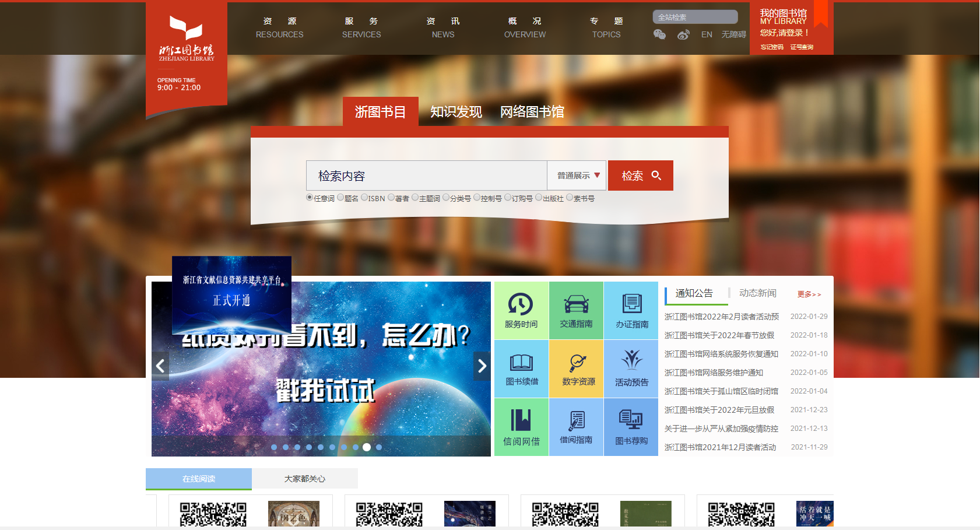
Task: Switch to the 网络图书馆 search tab
Action: [x=532, y=111]
